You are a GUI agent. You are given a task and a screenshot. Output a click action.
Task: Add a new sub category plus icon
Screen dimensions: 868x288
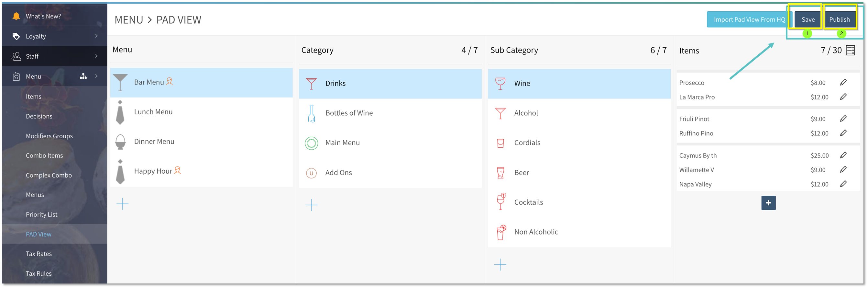500,264
